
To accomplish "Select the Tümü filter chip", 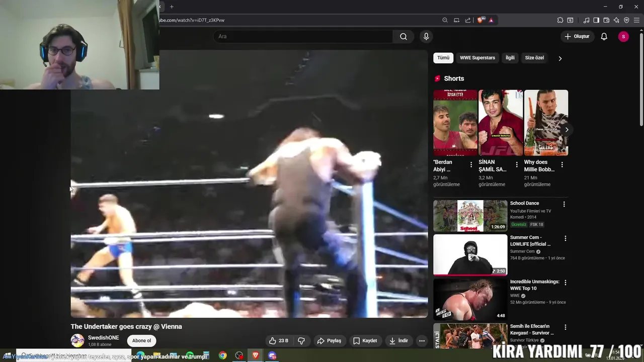I will click(x=443, y=58).
